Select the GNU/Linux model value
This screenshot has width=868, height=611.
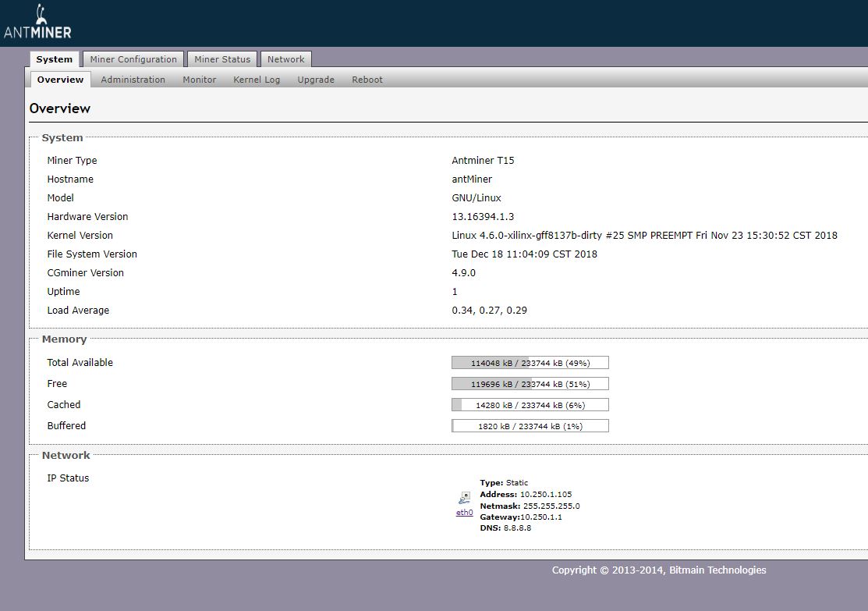[476, 198]
